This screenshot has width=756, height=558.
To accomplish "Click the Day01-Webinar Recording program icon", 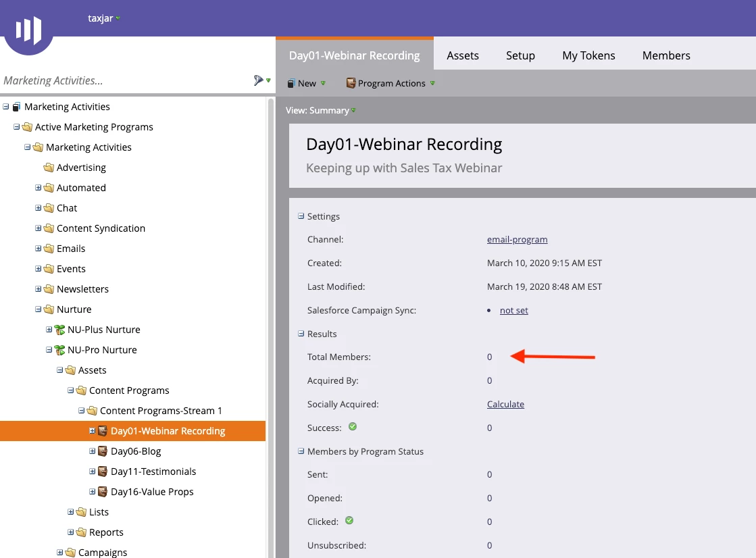I will coord(103,431).
